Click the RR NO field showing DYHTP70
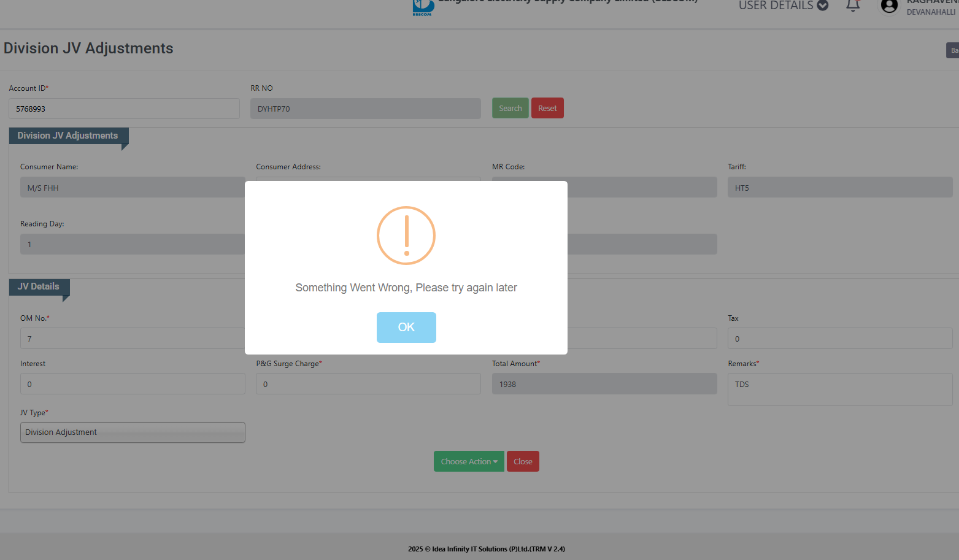This screenshot has height=560, width=959. (366, 109)
